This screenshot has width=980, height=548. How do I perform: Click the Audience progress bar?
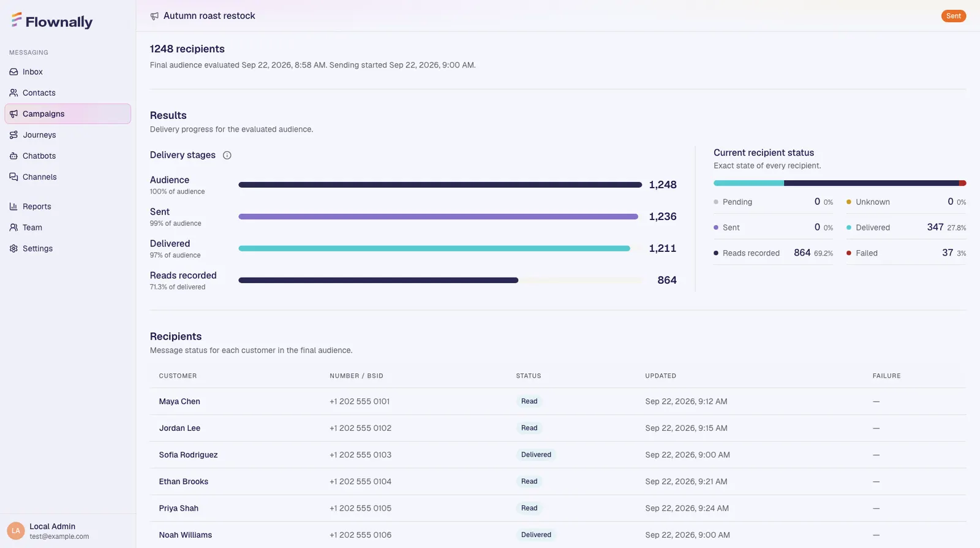(x=440, y=185)
